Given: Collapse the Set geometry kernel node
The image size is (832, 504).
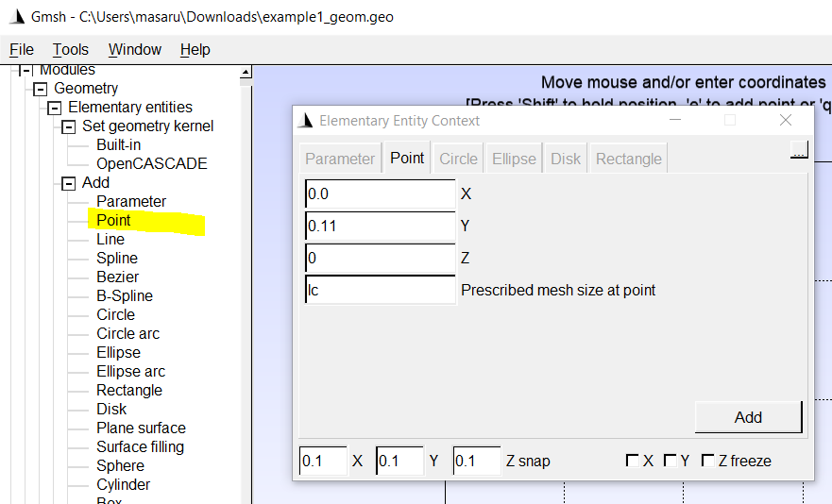Looking at the screenshot, I should [x=68, y=126].
